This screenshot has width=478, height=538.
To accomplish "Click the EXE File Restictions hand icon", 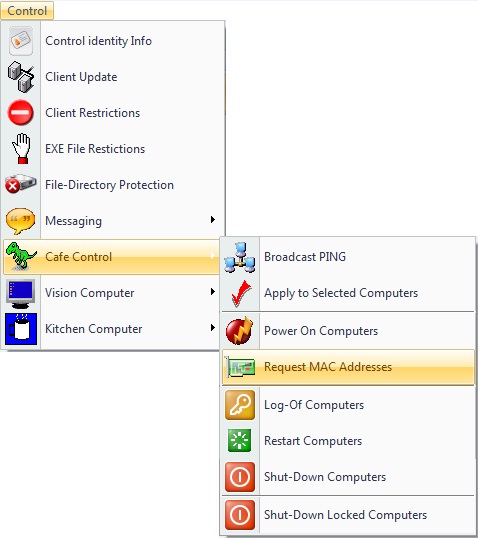I will pyautogui.click(x=21, y=149).
